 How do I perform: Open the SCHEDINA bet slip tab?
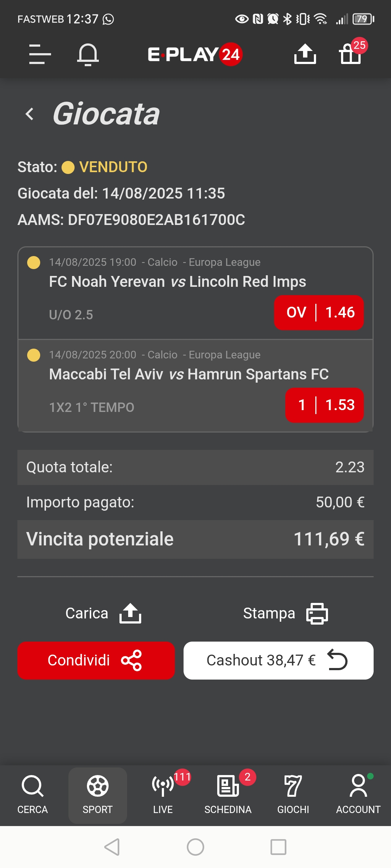[x=228, y=795]
